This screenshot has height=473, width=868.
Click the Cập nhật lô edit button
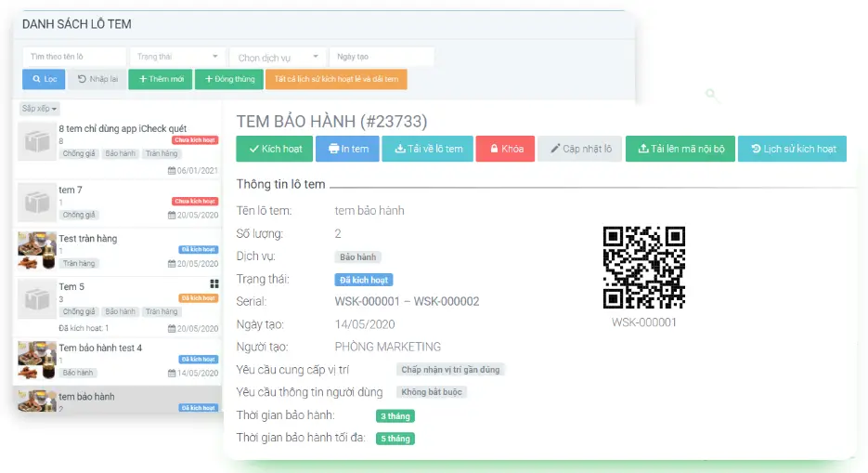click(580, 149)
